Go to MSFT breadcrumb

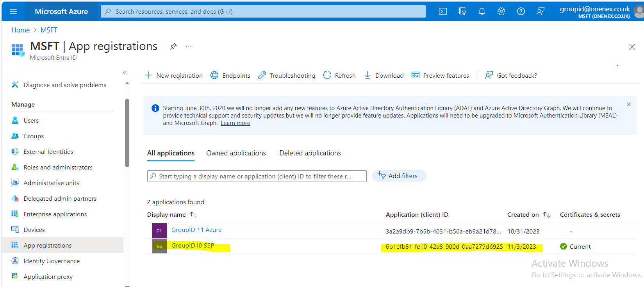click(49, 30)
